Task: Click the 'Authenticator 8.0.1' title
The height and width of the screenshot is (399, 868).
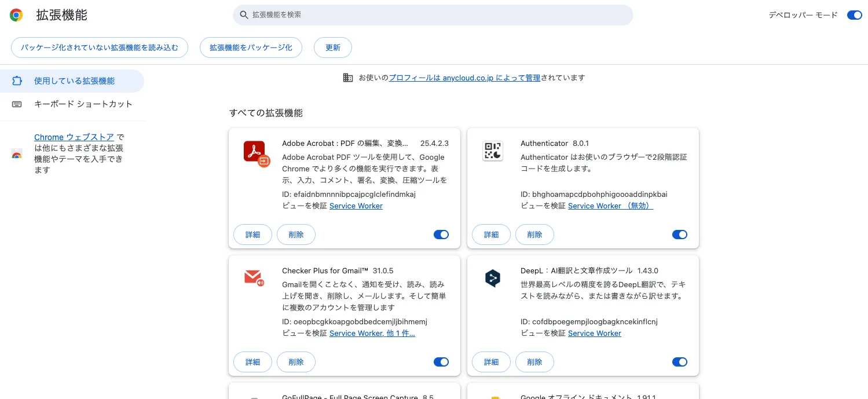Action: (554, 144)
